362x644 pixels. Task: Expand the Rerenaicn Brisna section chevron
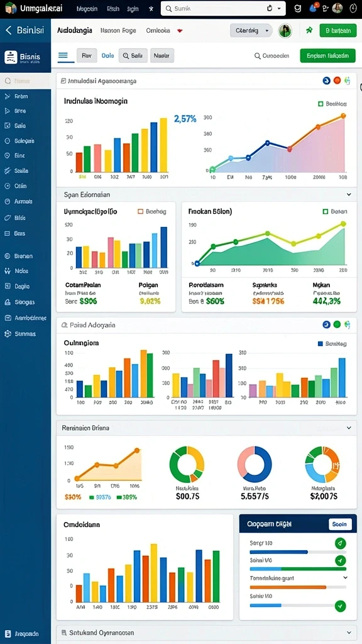(349, 428)
